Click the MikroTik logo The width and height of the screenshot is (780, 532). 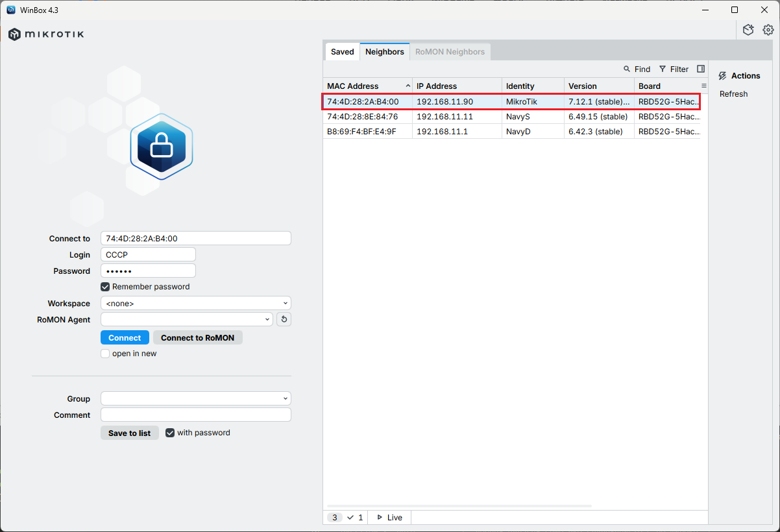pos(46,34)
